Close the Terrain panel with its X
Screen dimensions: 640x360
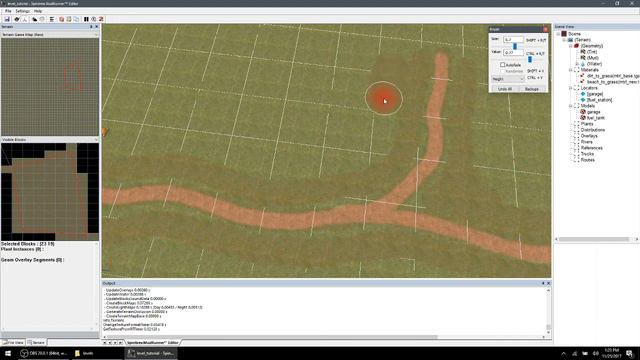point(97,27)
